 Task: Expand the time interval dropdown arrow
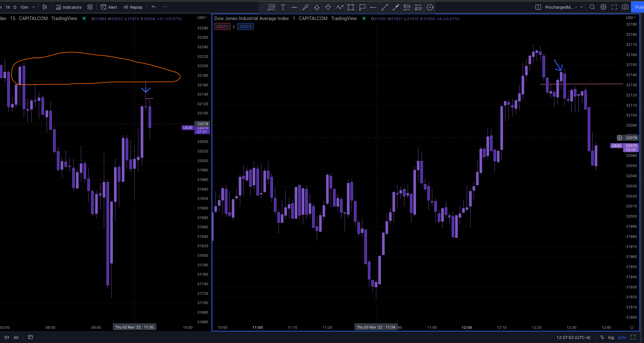click(x=34, y=7)
